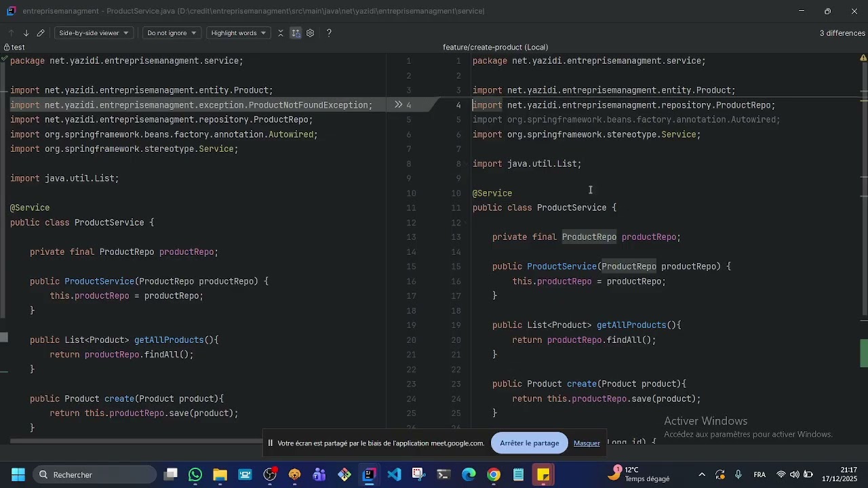Click the volume speaker tray icon
This screenshot has width=868, height=488.
[795, 474]
